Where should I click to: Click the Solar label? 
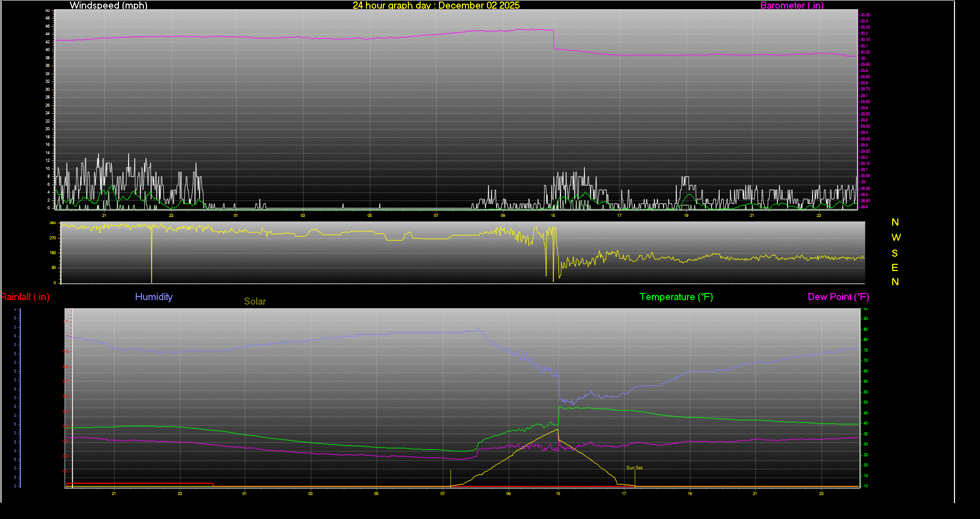coord(255,302)
